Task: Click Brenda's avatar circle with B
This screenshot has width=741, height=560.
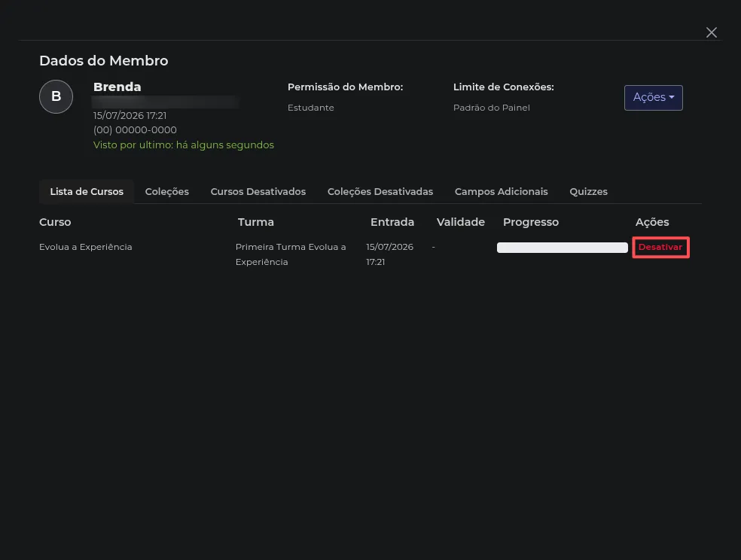Action: point(56,97)
